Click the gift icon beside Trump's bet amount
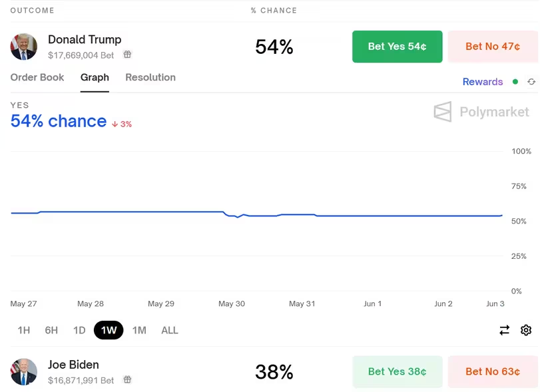 pos(127,55)
